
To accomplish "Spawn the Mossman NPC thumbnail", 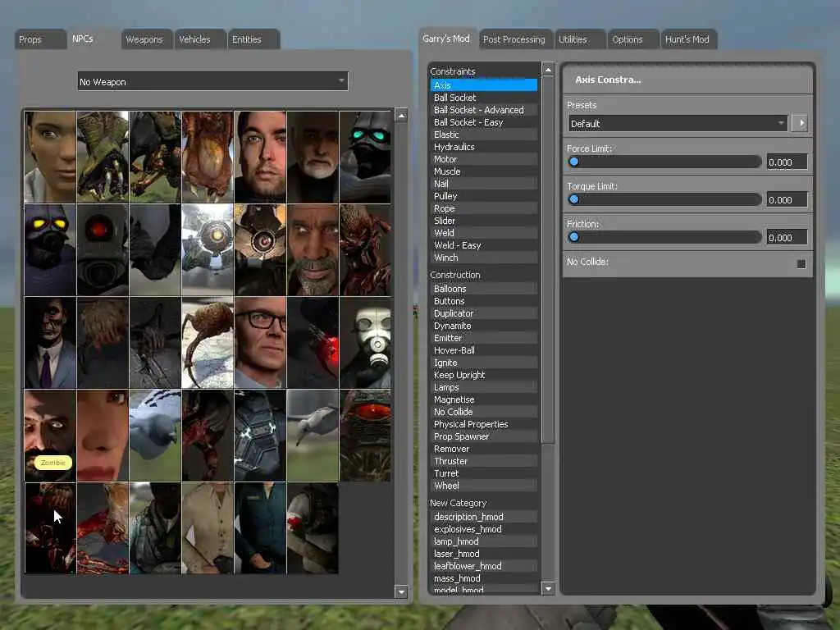I will 103,436.
